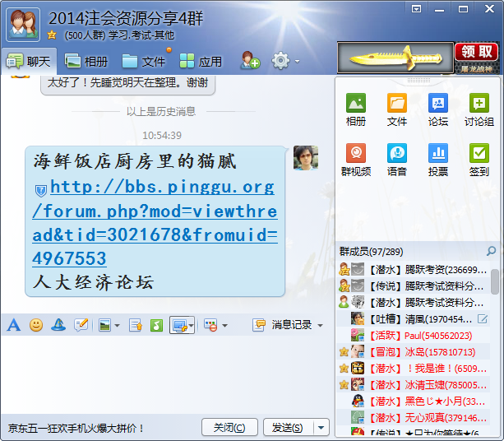Select member 无心观真(379146…
The width and height of the screenshot is (504, 441).
coord(413,417)
